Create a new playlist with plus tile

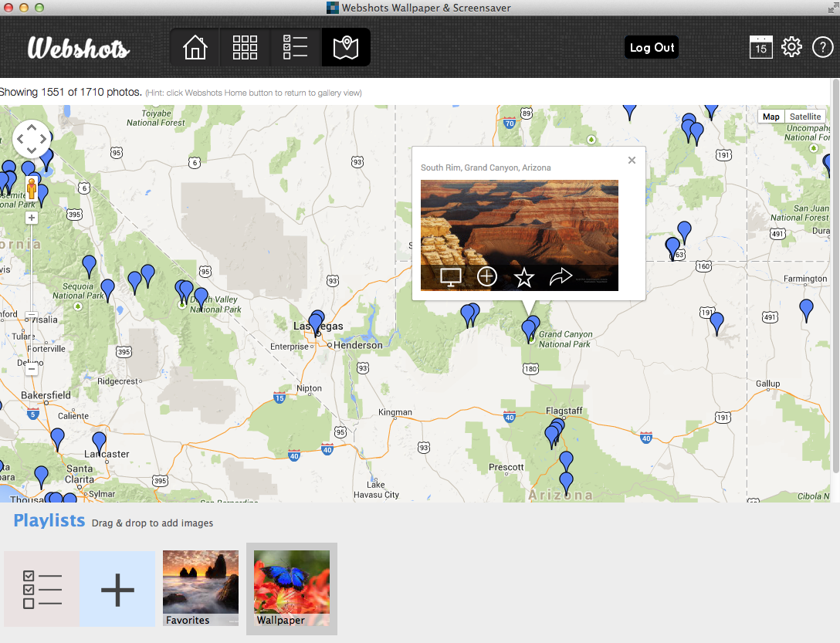click(x=117, y=590)
